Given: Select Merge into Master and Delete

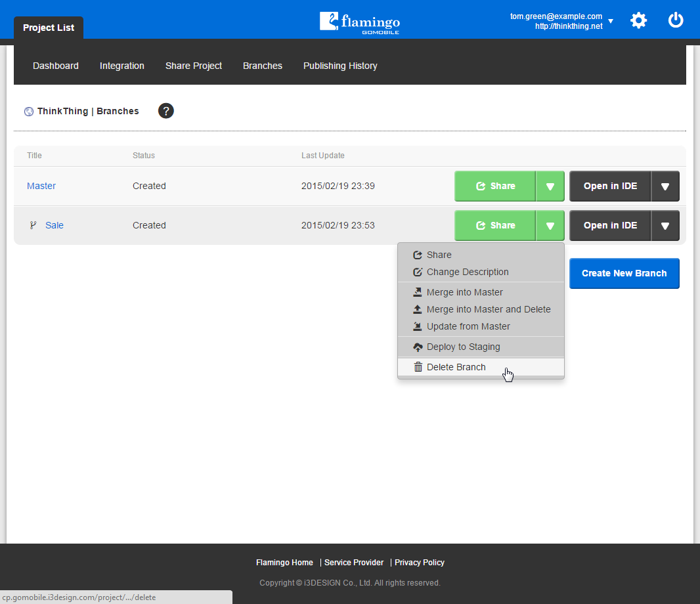Looking at the screenshot, I should tap(481, 309).
